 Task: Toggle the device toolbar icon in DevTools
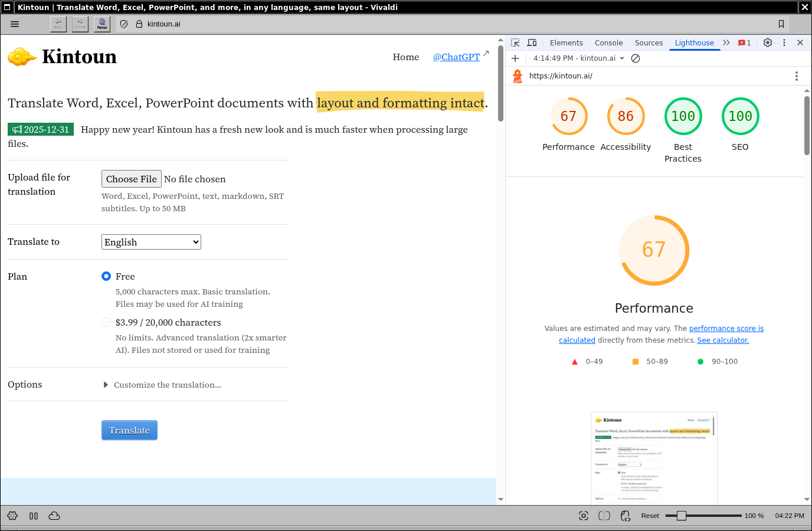(532, 42)
